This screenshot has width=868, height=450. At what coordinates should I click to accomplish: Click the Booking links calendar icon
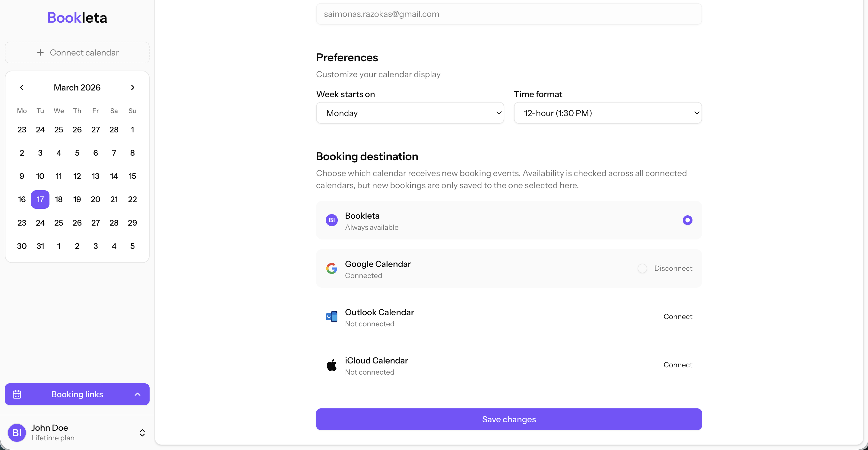[x=17, y=394]
